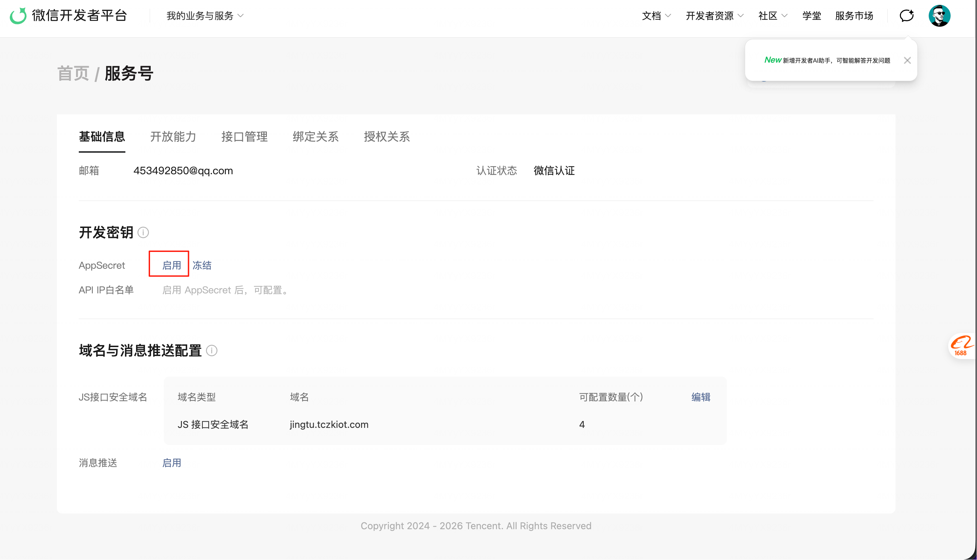The image size is (977, 560).
Task: Show the 开发密钥 info tooltip icon
Action: click(143, 233)
